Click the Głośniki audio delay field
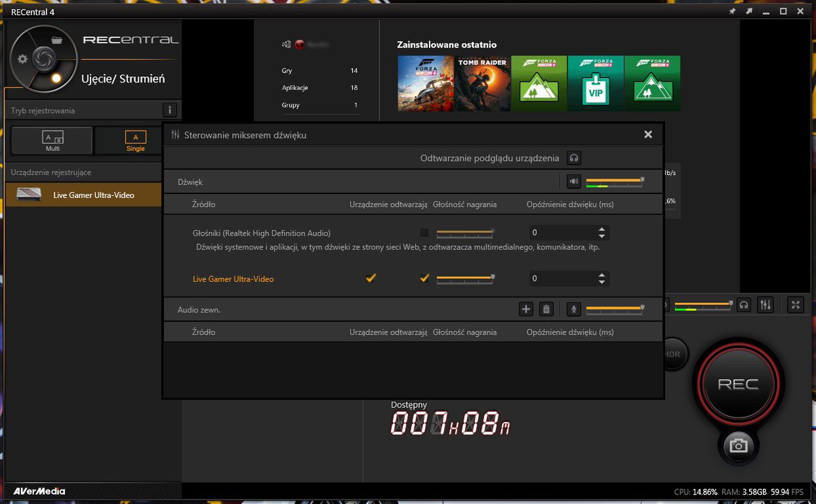This screenshot has width=816, height=504. click(562, 233)
